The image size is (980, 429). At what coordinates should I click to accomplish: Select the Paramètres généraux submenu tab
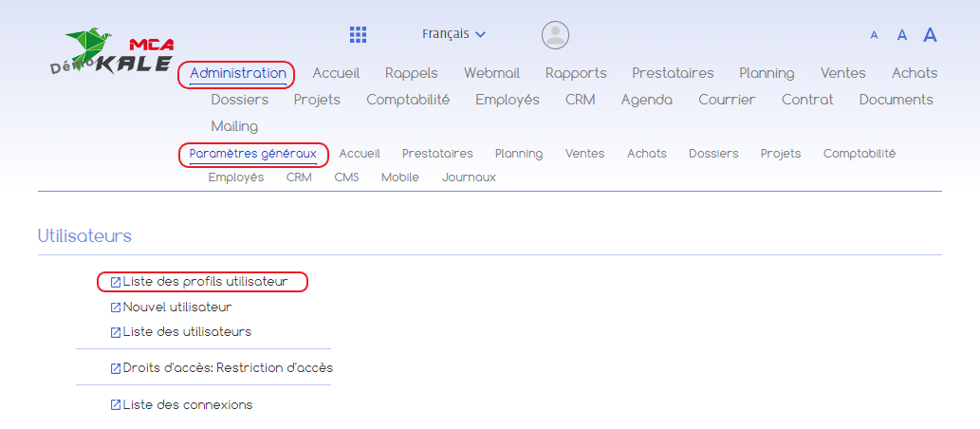252,154
